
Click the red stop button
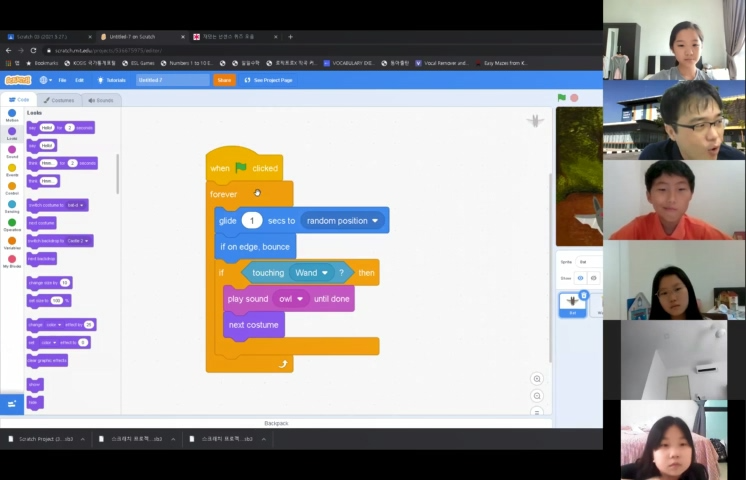[x=574, y=98]
